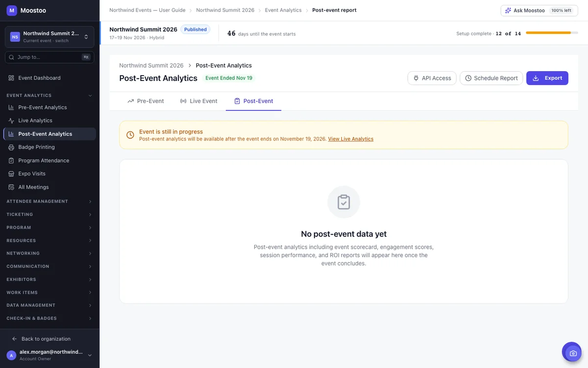This screenshot has height=368, width=588.
Task: Click the clock icon in warning banner
Action: (130, 135)
